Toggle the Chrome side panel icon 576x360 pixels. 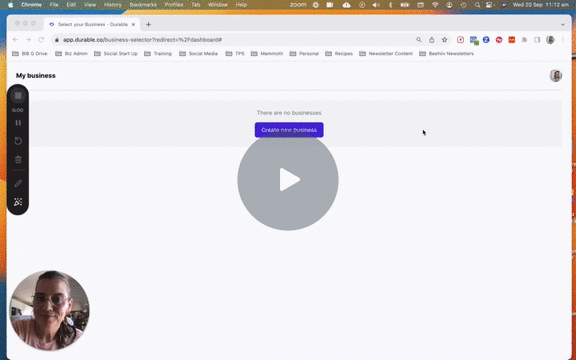click(537, 40)
